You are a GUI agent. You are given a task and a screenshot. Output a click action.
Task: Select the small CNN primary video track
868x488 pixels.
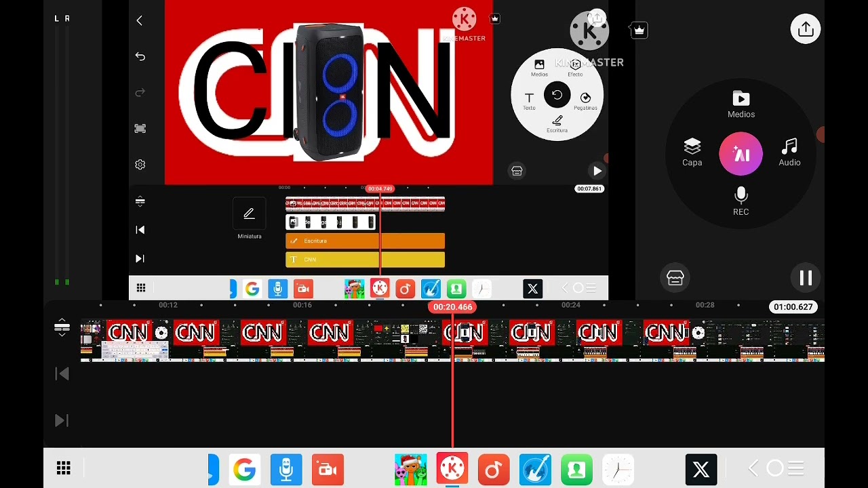pyautogui.click(x=365, y=203)
